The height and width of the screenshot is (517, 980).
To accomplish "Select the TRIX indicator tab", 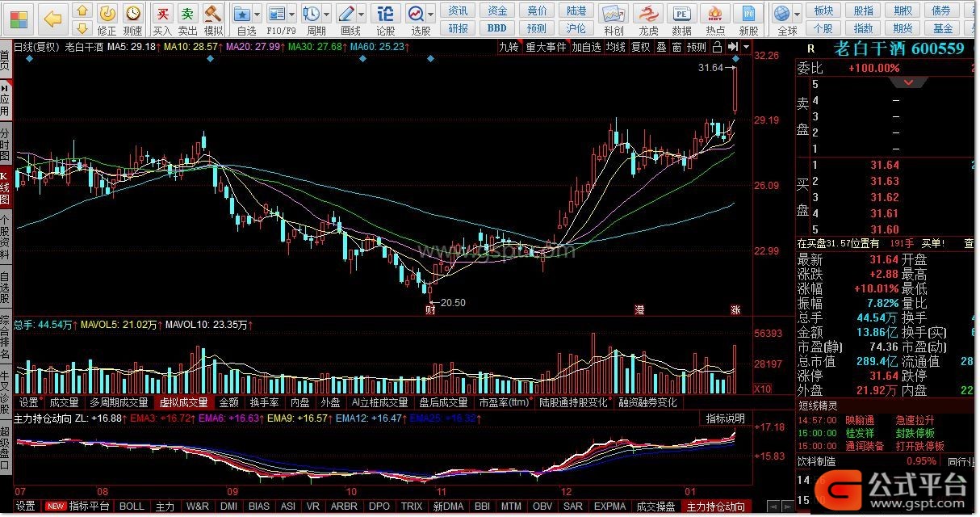I will pyautogui.click(x=412, y=506).
